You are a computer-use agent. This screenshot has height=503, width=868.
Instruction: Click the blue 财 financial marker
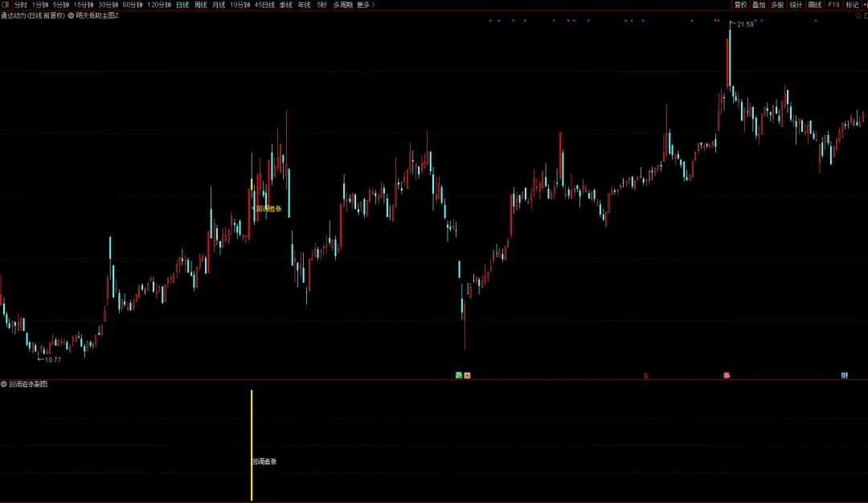coord(845,375)
